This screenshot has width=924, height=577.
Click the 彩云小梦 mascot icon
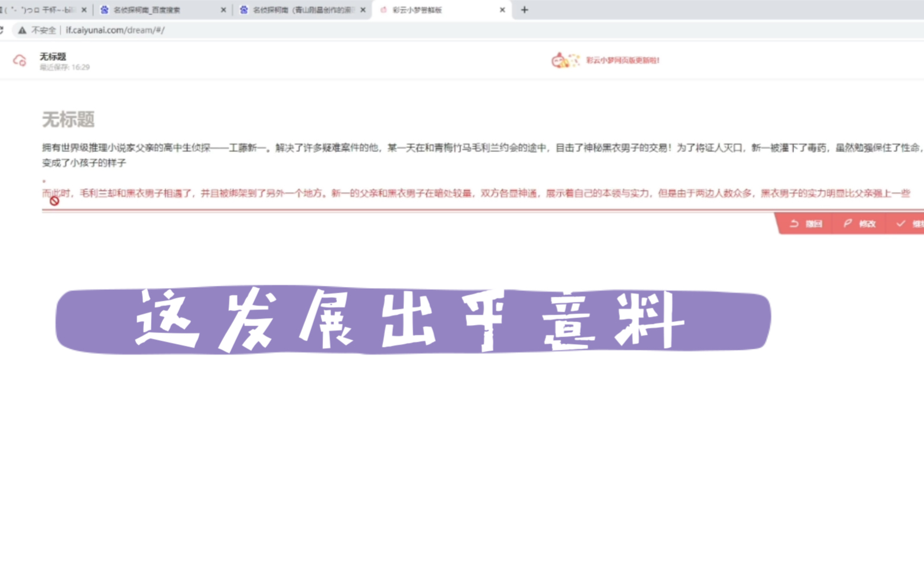[x=565, y=59]
